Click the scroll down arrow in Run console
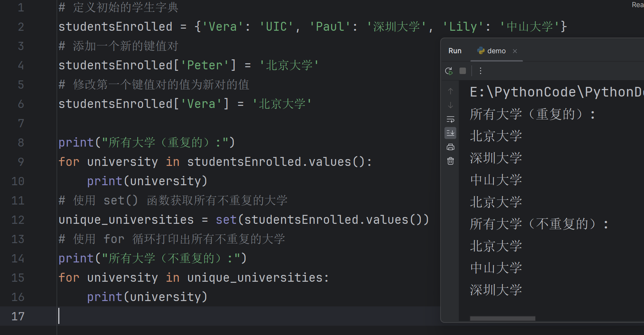This screenshot has width=644, height=335. [451, 105]
